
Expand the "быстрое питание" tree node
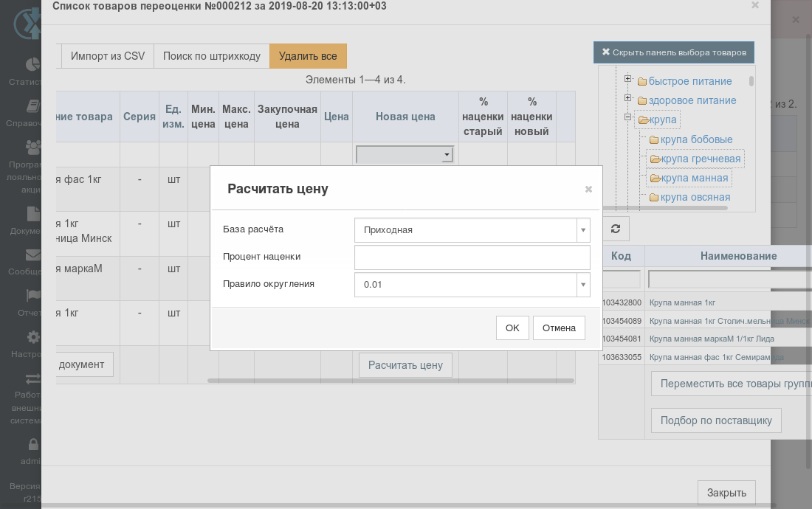(627, 79)
